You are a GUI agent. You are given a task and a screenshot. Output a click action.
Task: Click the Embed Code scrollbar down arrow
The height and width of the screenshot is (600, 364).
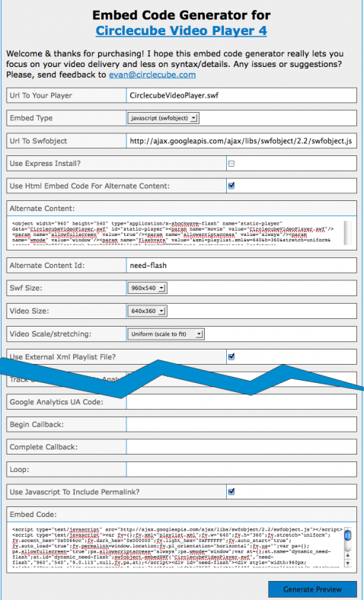click(x=347, y=563)
